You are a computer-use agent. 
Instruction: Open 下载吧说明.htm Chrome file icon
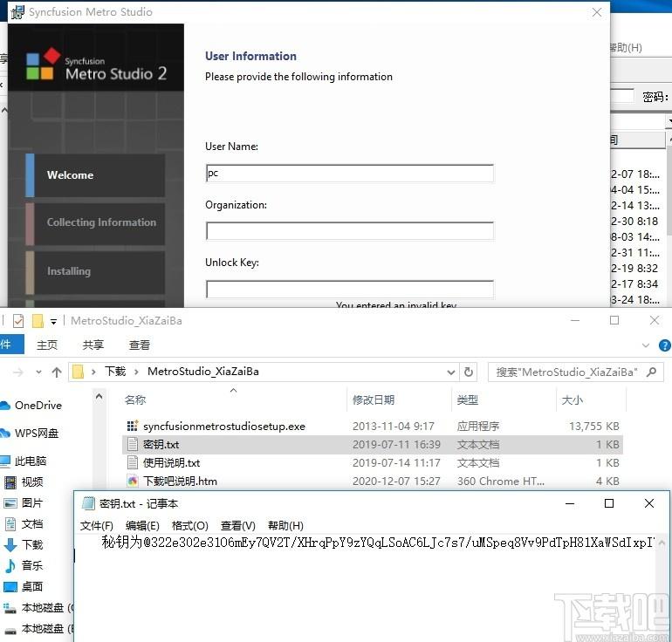pyautogui.click(x=133, y=481)
